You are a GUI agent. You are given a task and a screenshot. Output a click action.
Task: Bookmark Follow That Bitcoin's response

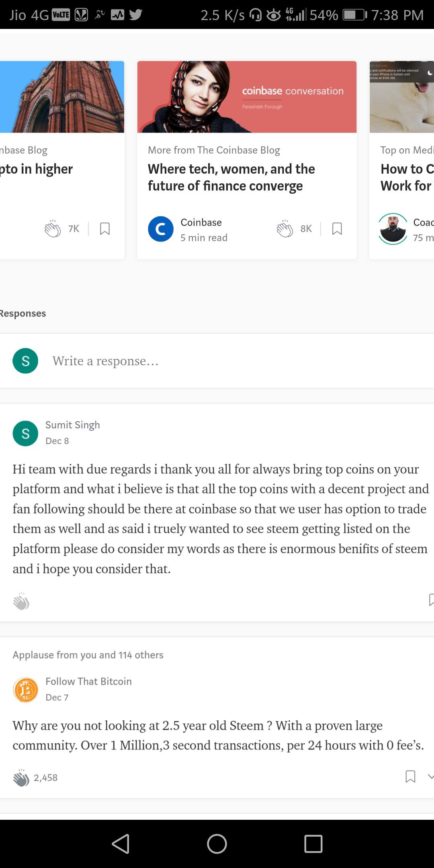point(410,776)
